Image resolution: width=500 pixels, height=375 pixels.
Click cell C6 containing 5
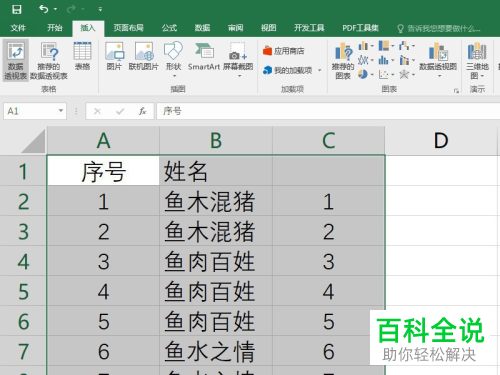point(329,321)
